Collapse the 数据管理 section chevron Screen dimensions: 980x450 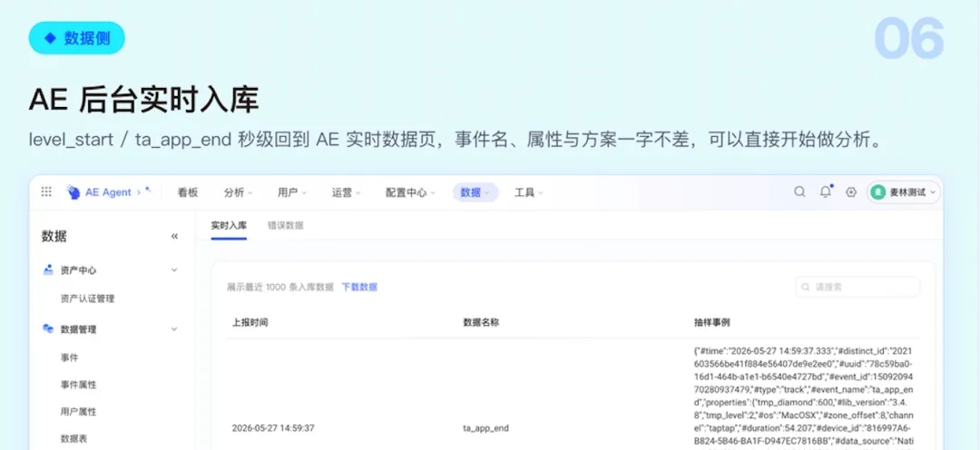click(x=174, y=328)
